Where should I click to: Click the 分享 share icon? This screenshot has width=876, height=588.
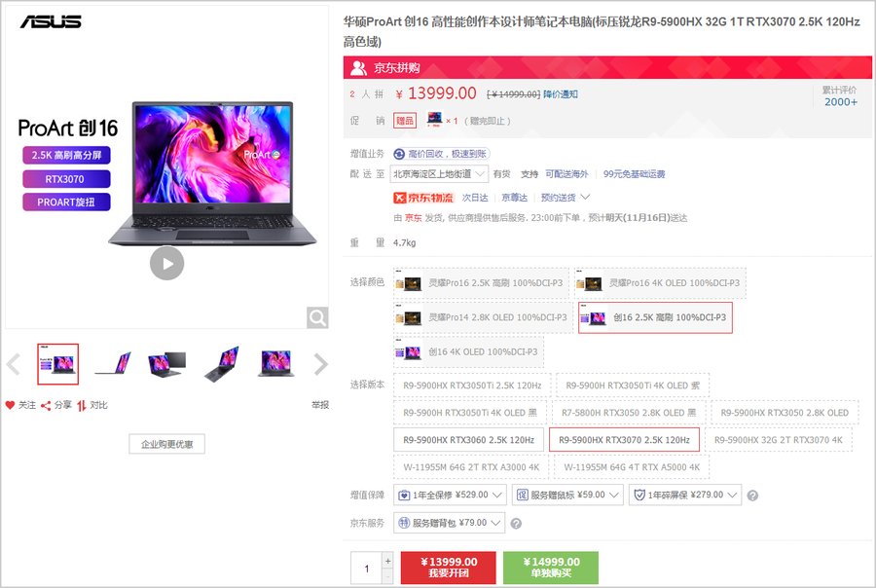[x=46, y=405]
